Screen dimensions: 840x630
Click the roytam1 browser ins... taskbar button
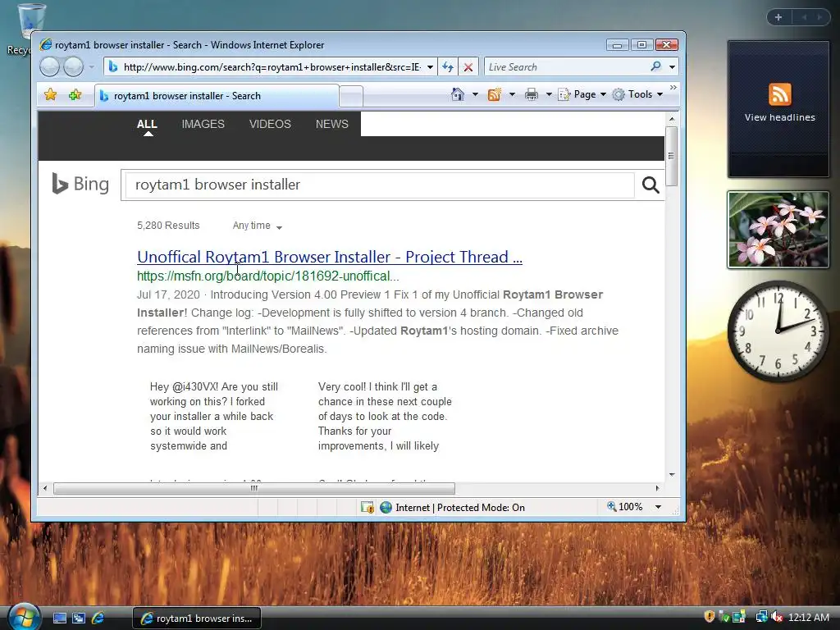(x=197, y=619)
